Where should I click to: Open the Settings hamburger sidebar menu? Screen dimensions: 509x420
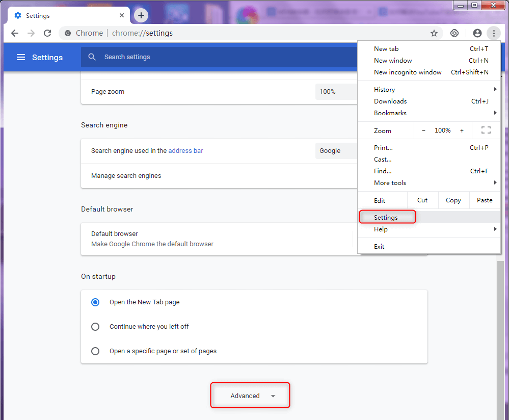pyautogui.click(x=21, y=57)
